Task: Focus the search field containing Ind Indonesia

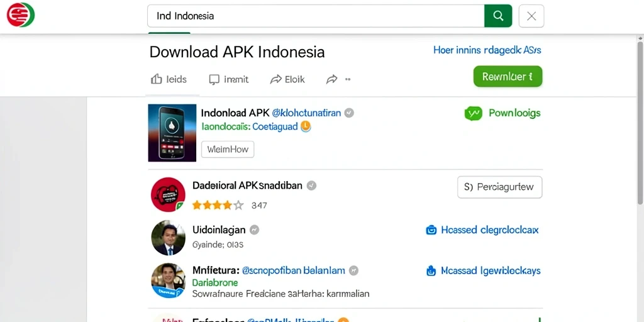Action: pos(316,16)
